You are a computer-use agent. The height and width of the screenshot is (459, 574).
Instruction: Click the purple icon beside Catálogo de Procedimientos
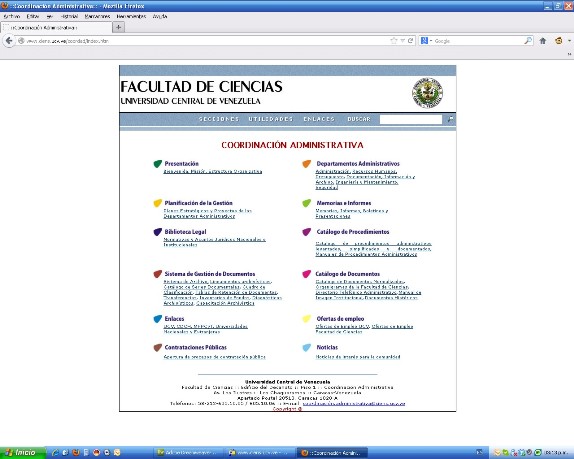tap(306, 232)
